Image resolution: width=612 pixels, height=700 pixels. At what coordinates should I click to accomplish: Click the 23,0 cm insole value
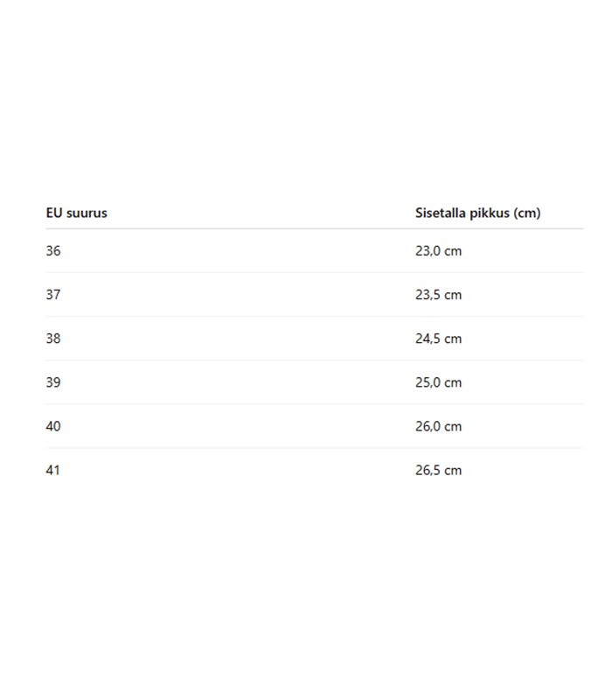point(439,251)
